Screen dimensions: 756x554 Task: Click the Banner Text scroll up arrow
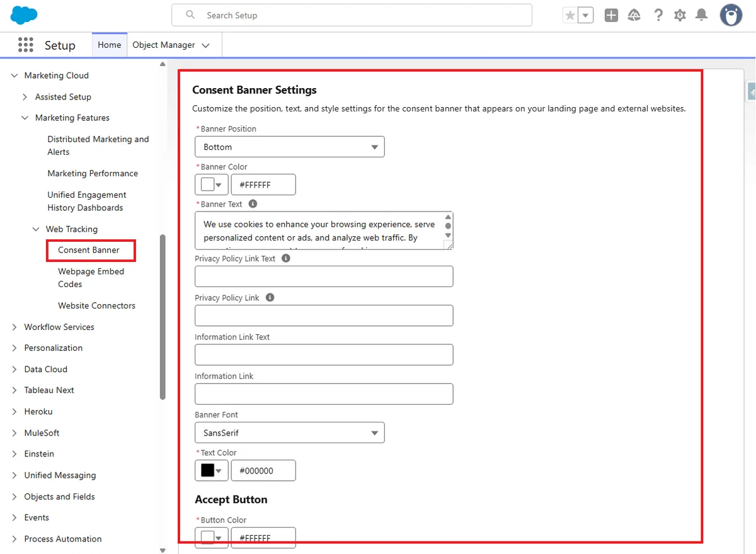tap(448, 217)
